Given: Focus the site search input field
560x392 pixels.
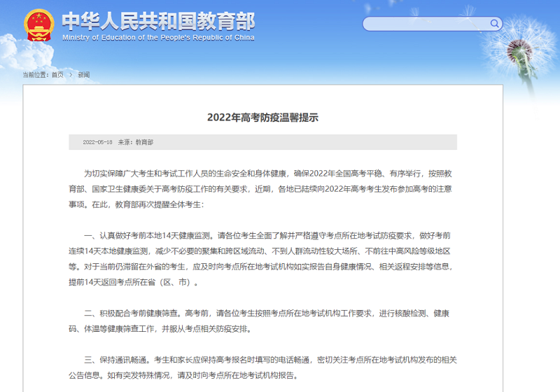Looking at the screenshot, I should coord(427,24).
